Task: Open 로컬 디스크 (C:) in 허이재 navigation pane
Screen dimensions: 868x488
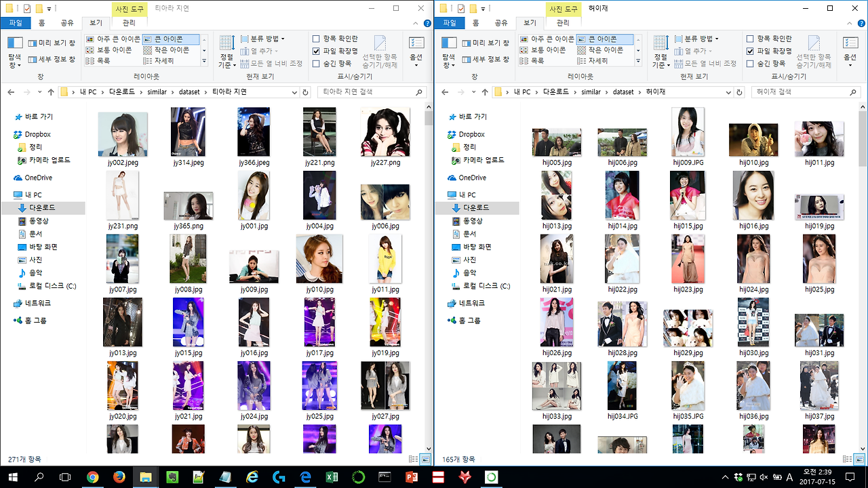Action: click(x=487, y=286)
